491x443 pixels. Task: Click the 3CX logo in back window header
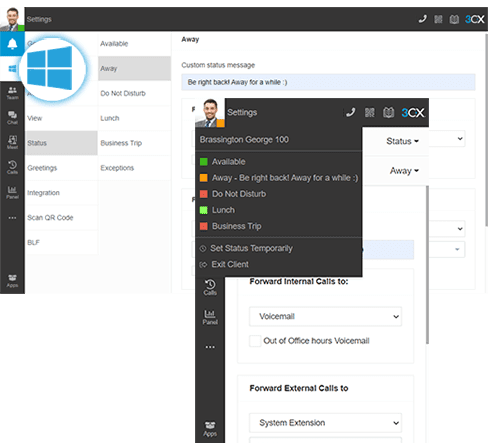pos(475,19)
